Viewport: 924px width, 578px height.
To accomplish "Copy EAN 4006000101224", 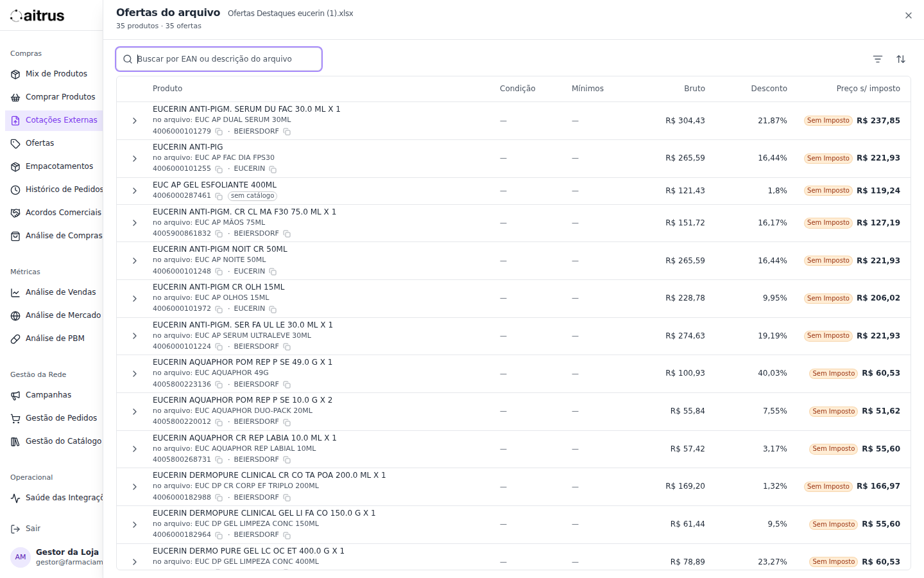I will point(219,347).
